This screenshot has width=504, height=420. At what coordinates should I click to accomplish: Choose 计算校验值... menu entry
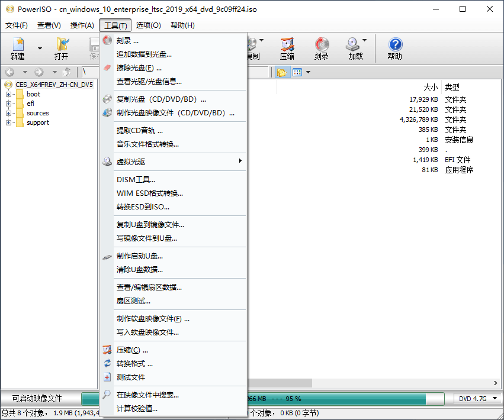tap(174, 409)
